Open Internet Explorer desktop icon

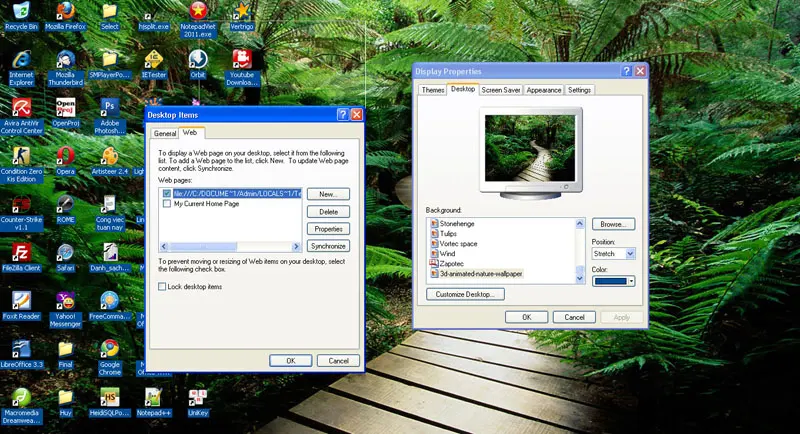click(x=21, y=68)
